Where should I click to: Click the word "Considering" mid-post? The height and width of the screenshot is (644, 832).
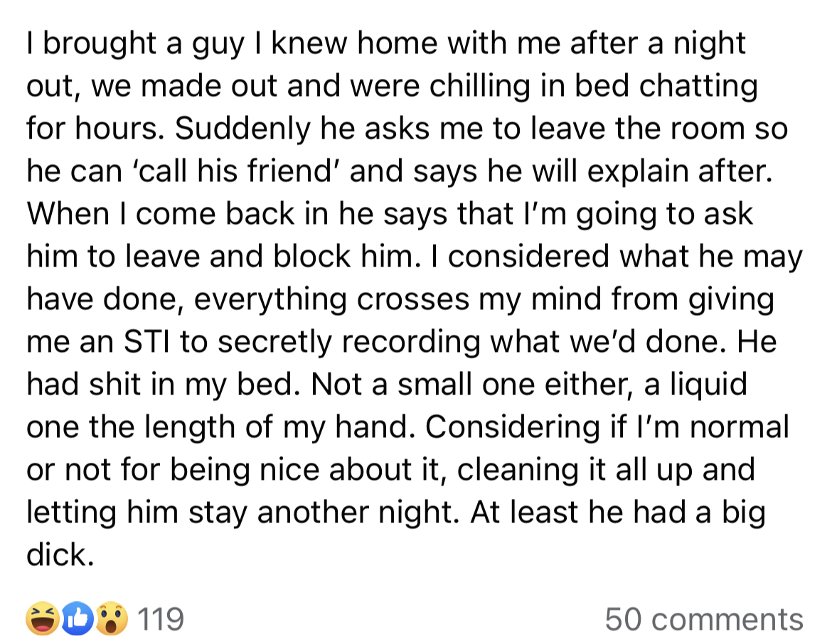513,428
